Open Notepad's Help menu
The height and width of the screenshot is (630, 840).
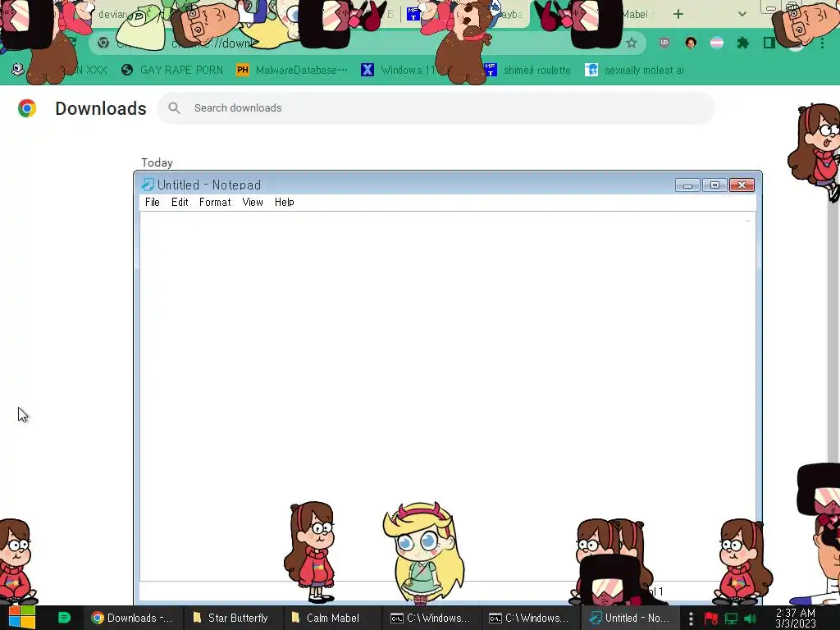[x=284, y=202]
